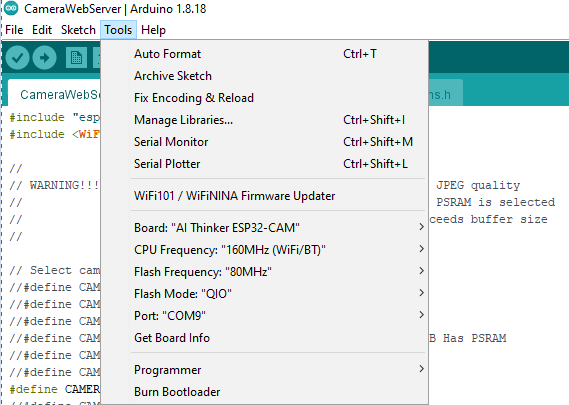Click the "// Select cam" comment line
569x405 pixels.
pyautogui.click(x=55, y=270)
